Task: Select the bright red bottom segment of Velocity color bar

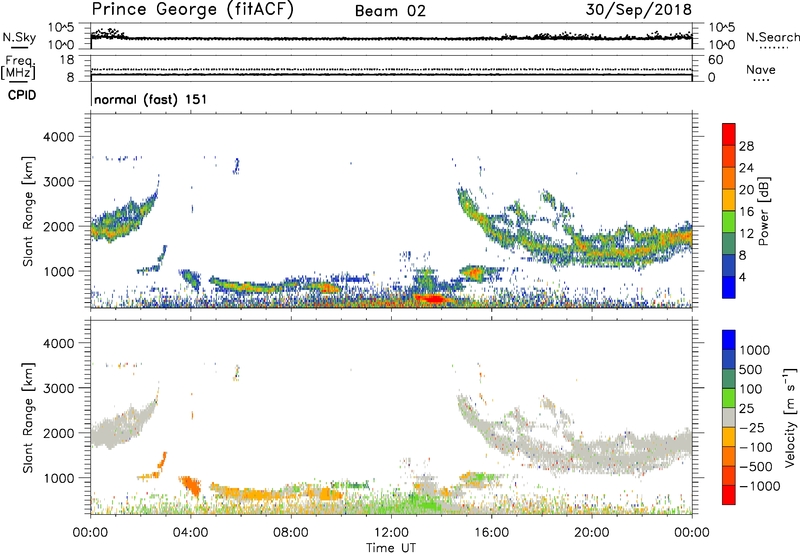Action: coord(729,494)
